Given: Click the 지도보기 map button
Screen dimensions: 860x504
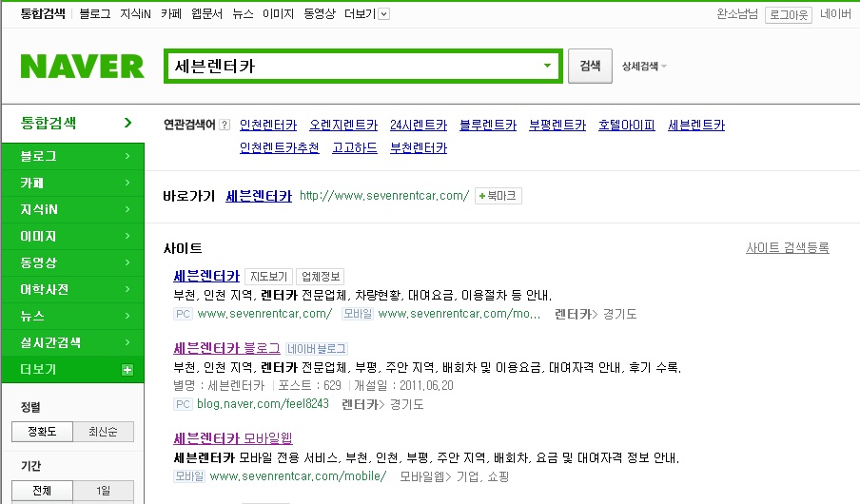Looking at the screenshot, I should pyautogui.click(x=268, y=277).
